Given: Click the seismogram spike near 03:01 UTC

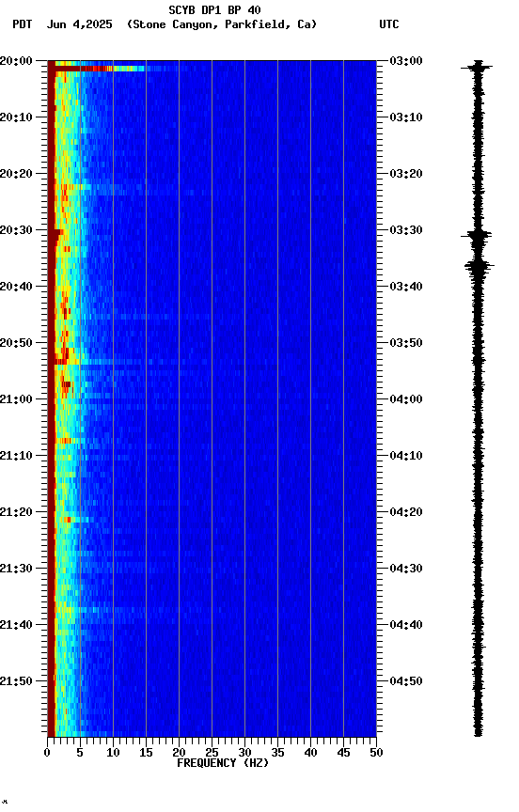Looking at the screenshot, I should coord(478,67).
